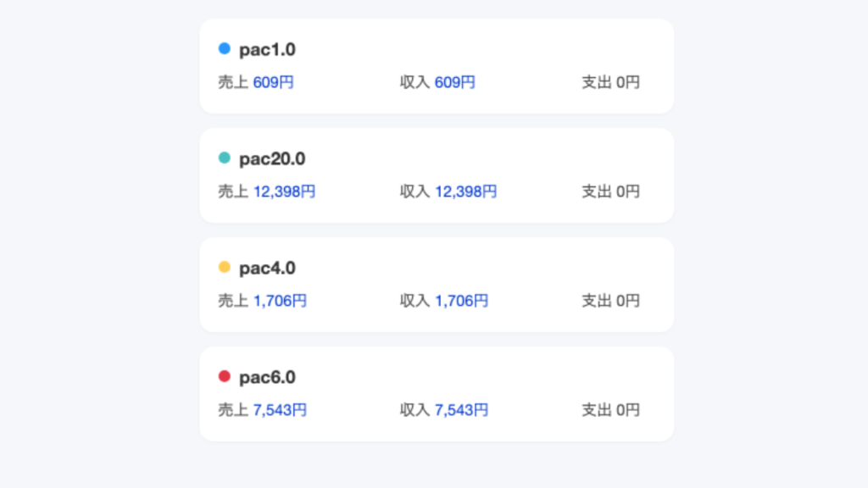Click pac1.0 expense value 0円
Screen dimensions: 868x488
(x=628, y=82)
